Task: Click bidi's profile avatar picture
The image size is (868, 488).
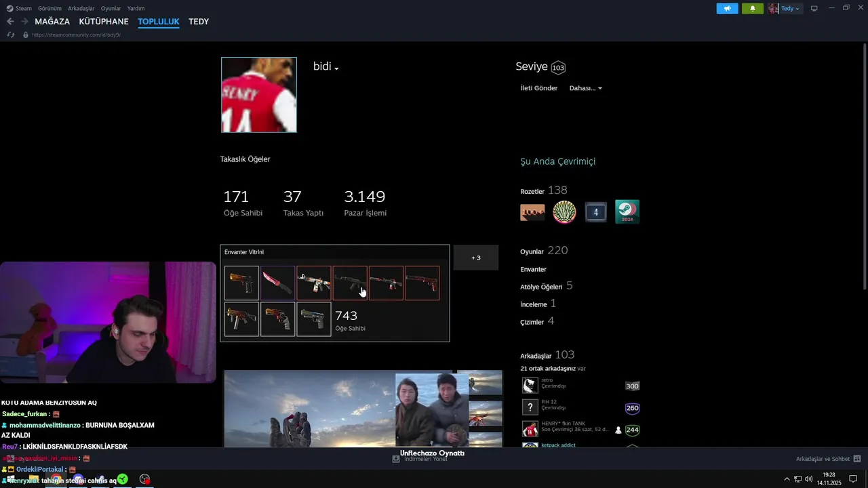Action: click(259, 95)
